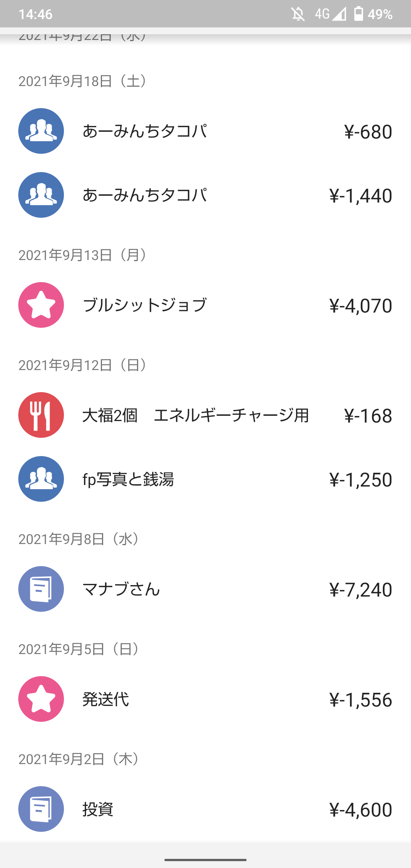
Task: Click the pink star icon next to ブルシットジョブ
Action: click(41, 305)
